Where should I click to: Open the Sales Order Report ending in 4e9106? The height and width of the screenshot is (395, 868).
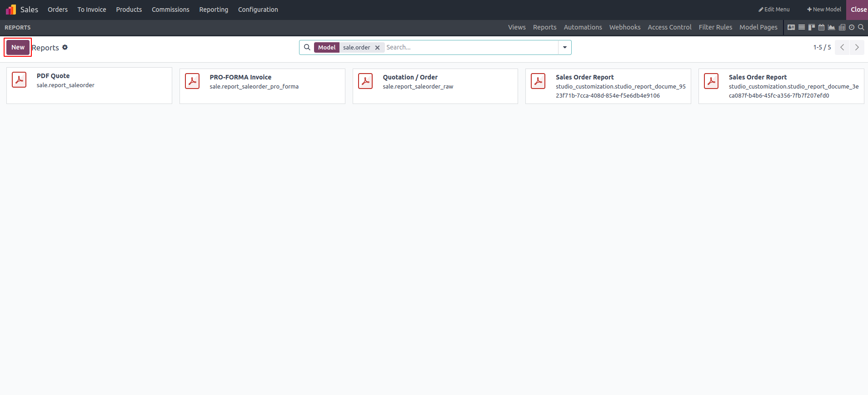point(608,86)
